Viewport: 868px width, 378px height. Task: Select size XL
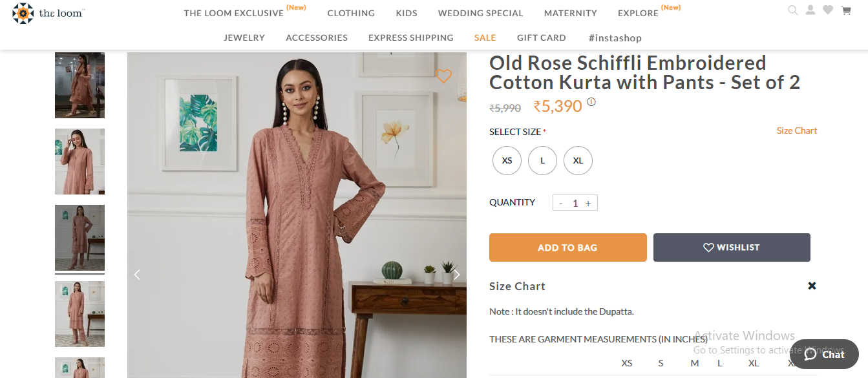578,160
